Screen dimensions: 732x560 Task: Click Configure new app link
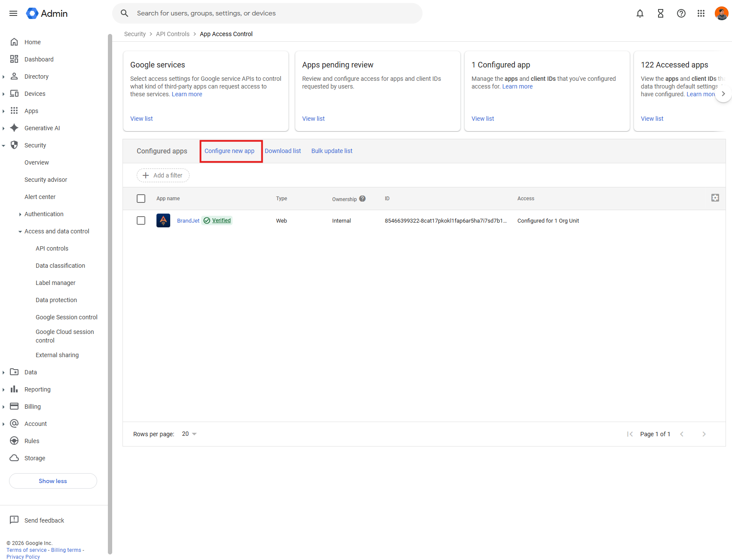pyautogui.click(x=230, y=151)
